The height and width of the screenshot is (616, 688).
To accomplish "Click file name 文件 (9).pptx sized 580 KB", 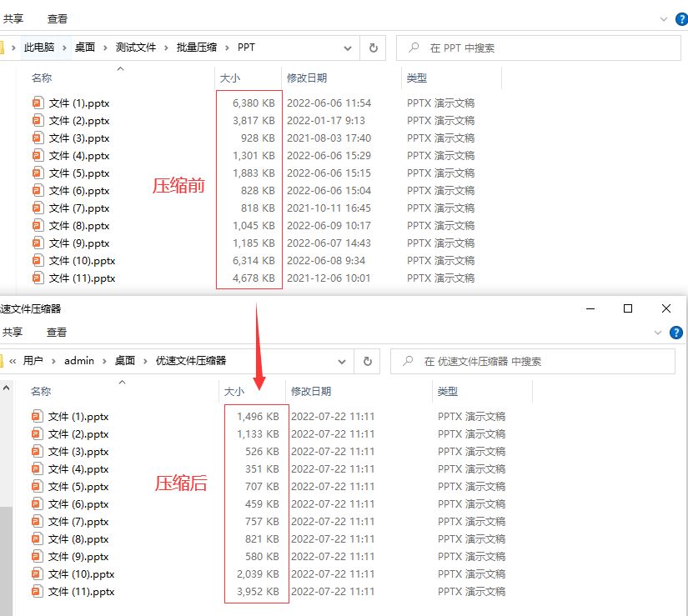I will click(78, 557).
